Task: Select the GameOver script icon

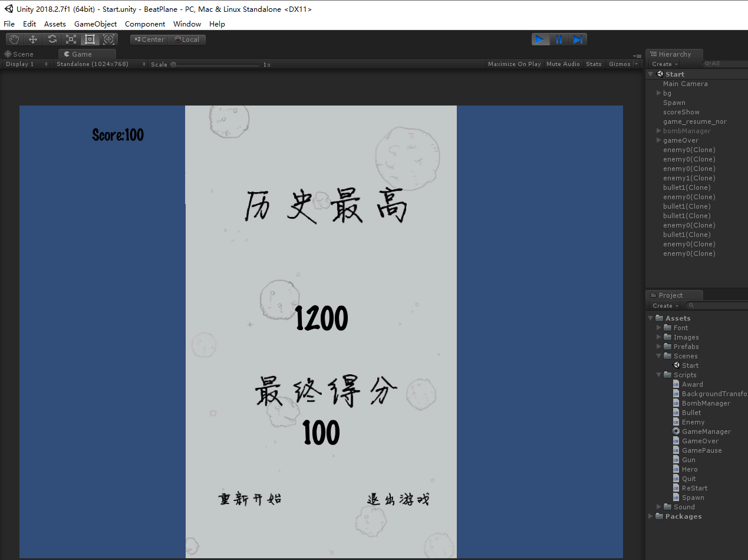Action: coord(676,441)
